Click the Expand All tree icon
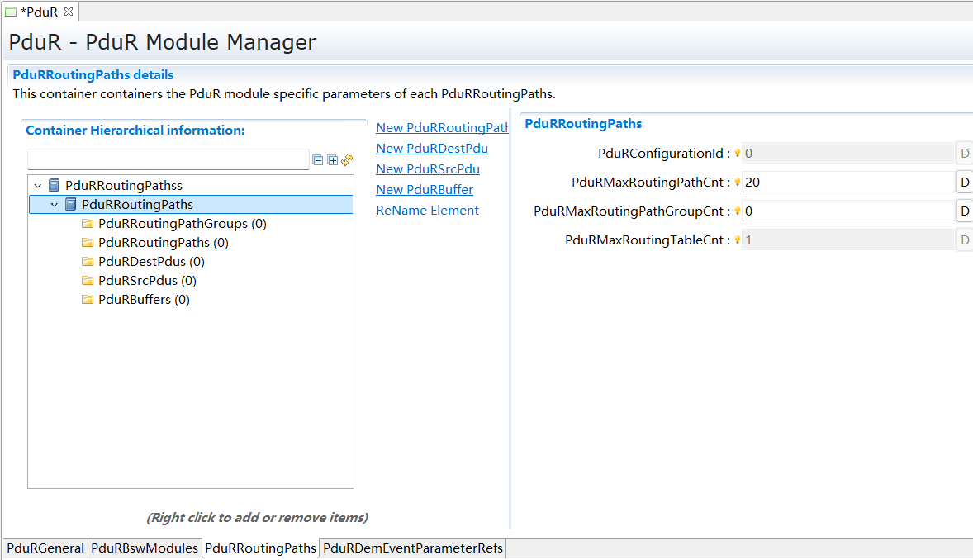The height and width of the screenshot is (560, 973). pos(332,159)
